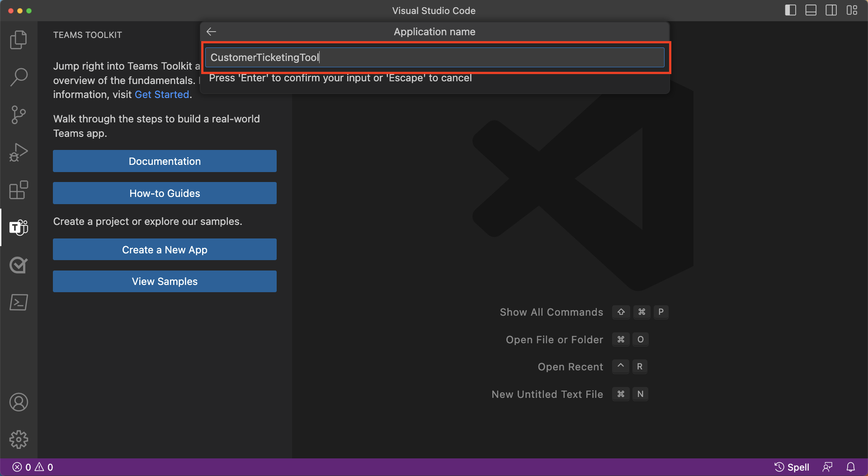868x476 pixels.
Task: Open the Get Started link
Action: (162, 95)
